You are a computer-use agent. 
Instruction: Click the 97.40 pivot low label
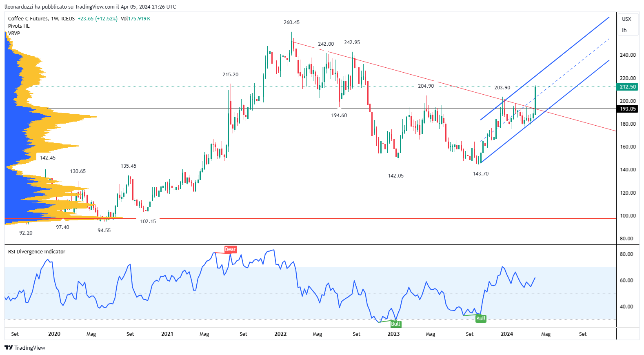tap(62, 227)
